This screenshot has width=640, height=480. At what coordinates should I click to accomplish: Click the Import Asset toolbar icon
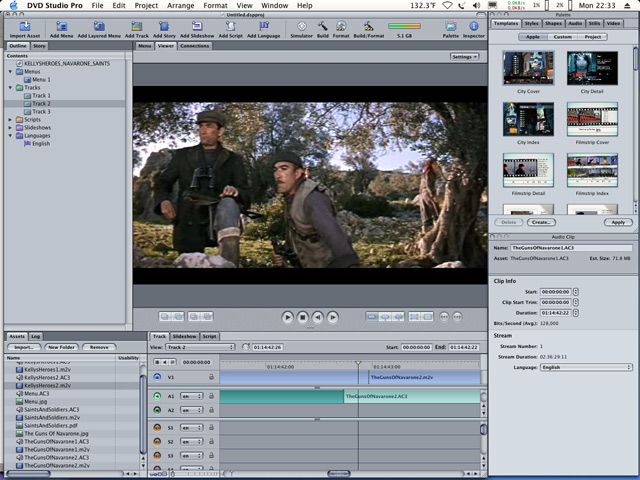25,27
